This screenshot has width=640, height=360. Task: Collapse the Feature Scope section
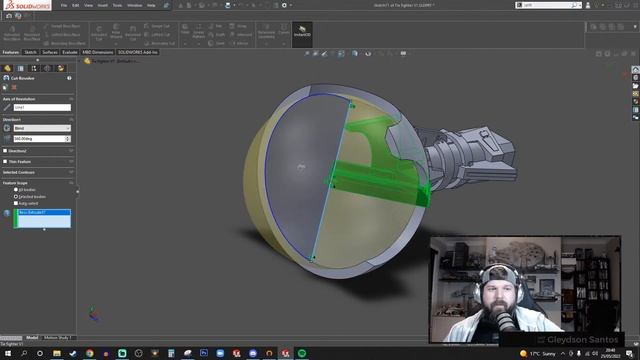(71, 183)
